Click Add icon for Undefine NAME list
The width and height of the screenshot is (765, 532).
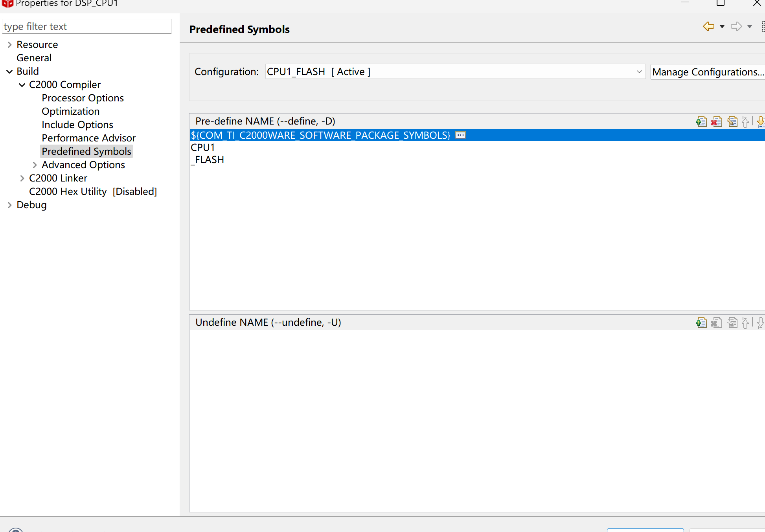[701, 323]
